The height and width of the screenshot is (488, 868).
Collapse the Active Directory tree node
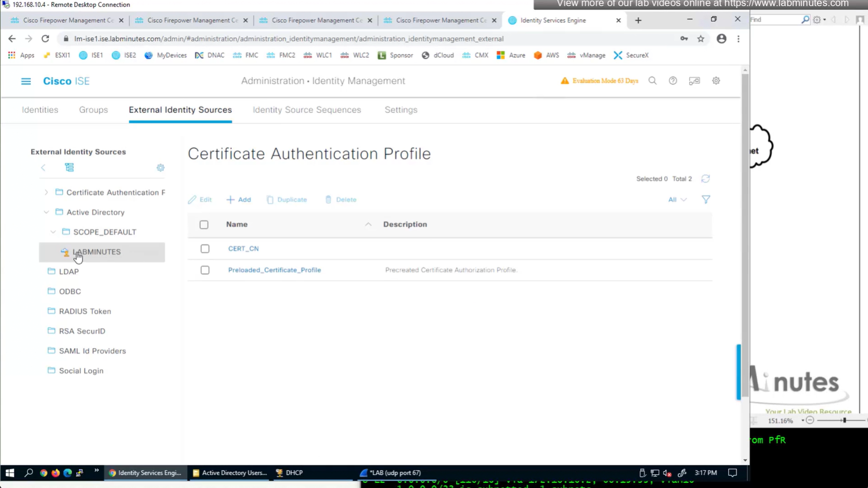coord(46,212)
